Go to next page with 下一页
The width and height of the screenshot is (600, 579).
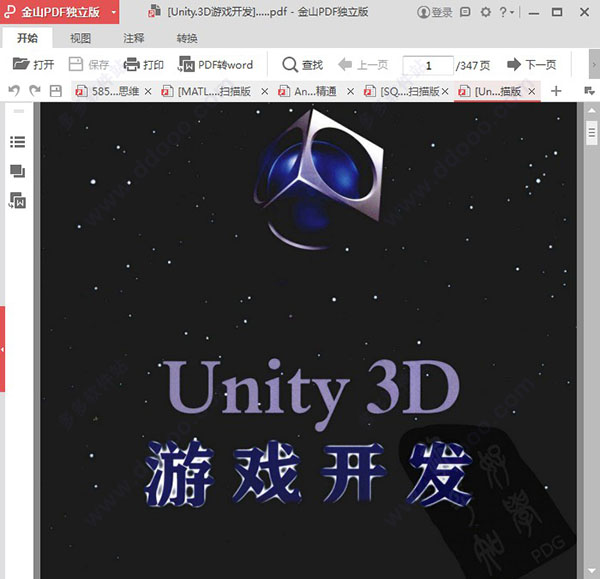[x=532, y=64]
